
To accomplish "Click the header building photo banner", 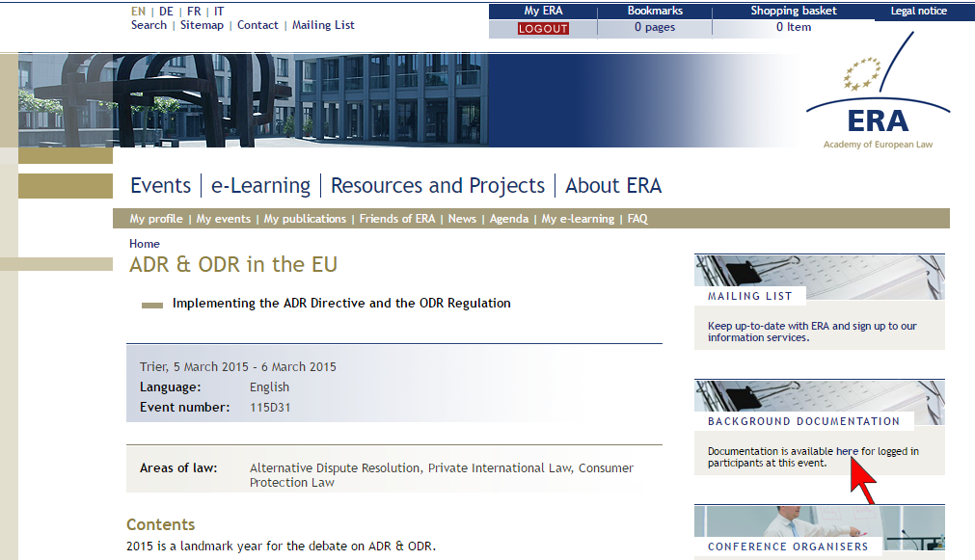I will (x=253, y=100).
